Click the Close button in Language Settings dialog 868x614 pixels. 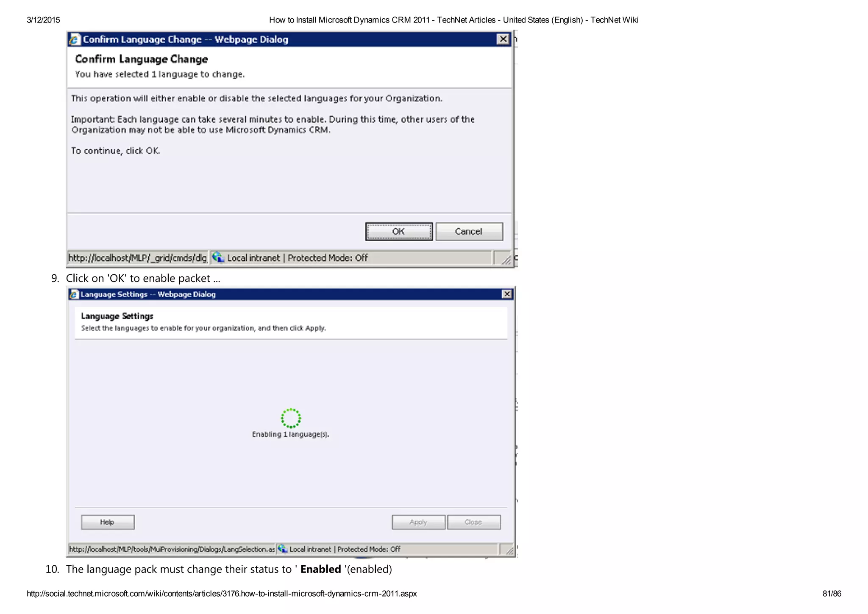(x=474, y=522)
